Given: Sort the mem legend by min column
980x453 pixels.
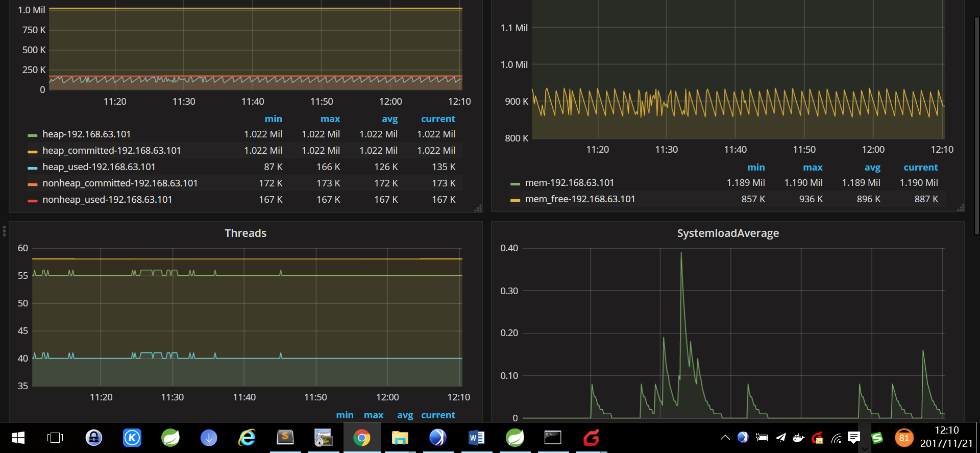Looking at the screenshot, I should point(756,167).
